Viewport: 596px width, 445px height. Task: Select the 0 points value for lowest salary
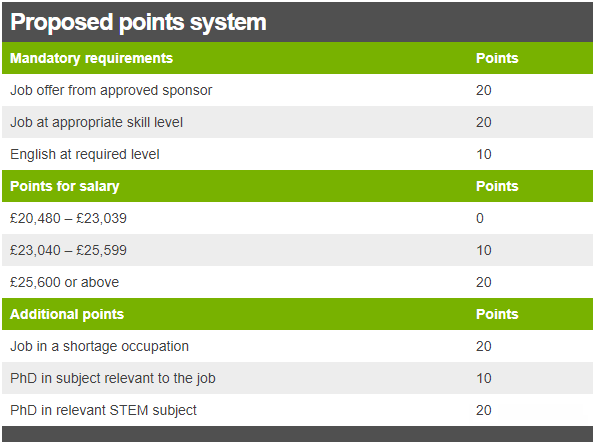(480, 218)
